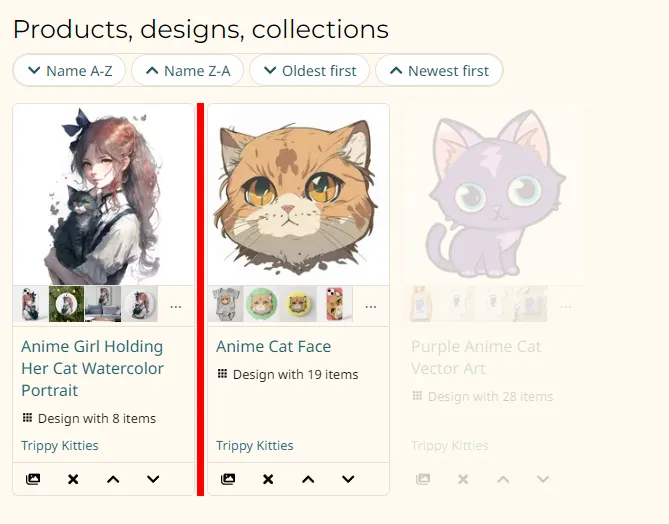Sort by Name Z-A
Screen dimensions: 669x524
pos(187,70)
